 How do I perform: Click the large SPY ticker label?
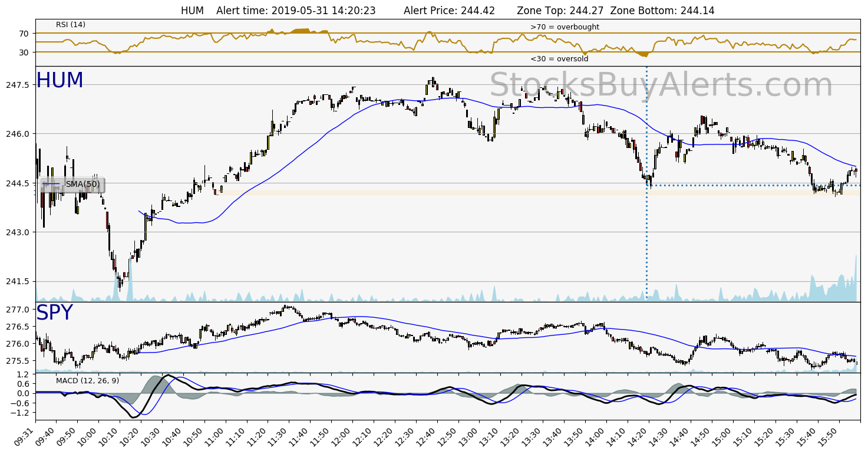click(x=54, y=313)
